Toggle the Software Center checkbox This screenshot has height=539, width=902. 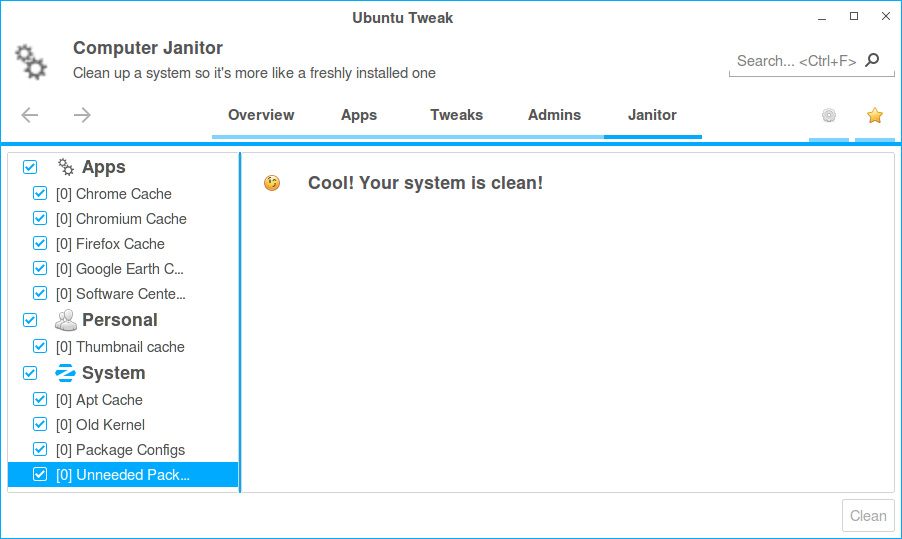pyautogui.click(x=40, y=293)
